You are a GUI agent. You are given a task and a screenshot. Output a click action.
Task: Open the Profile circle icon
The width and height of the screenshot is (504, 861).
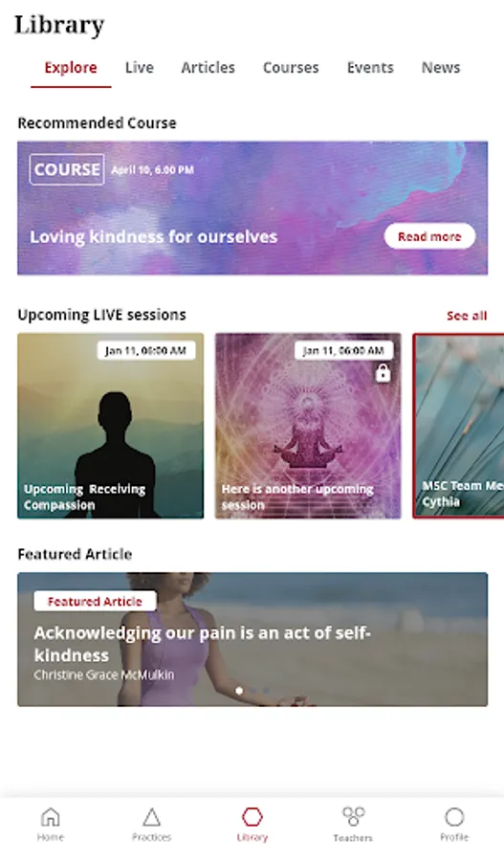coord(454,817)
